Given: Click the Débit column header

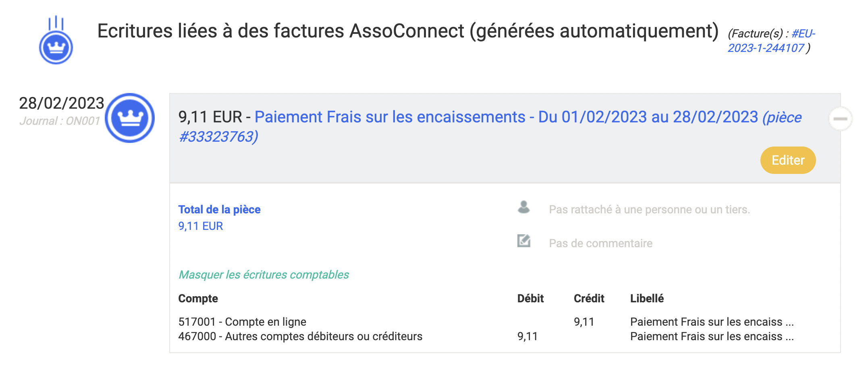Looking at the screenshot, I should click(530, 298).
